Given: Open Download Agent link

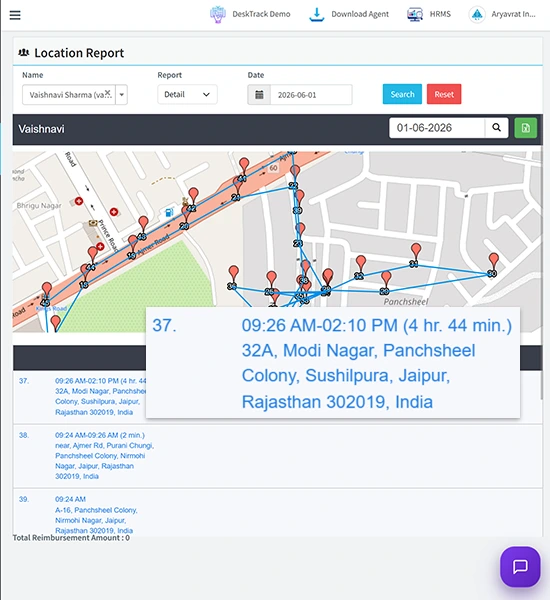Looking at the screenshot, I should [360, 14].
